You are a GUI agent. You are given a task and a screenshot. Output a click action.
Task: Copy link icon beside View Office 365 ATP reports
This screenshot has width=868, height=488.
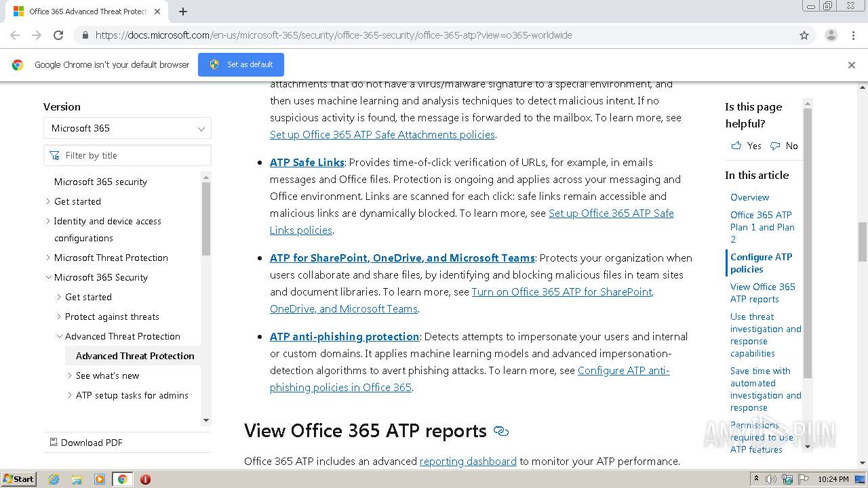point(501,431)
